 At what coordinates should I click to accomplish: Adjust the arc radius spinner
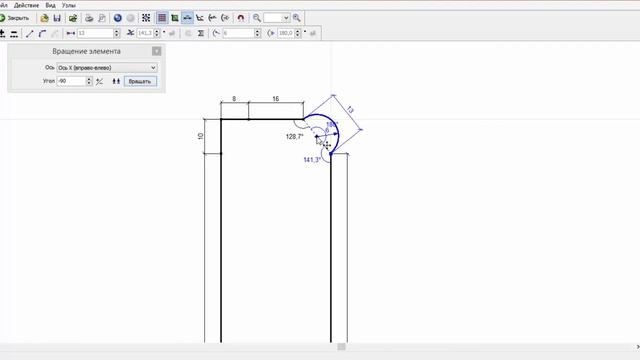(258, 33)
